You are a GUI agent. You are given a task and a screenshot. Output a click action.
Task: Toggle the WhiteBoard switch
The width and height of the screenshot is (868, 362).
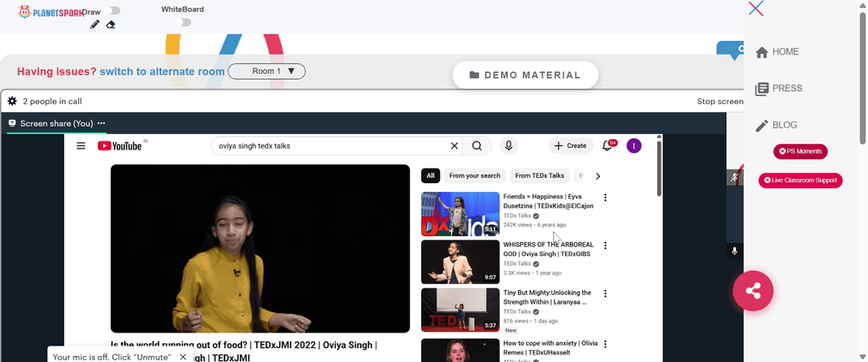click(x=182, y=23)
